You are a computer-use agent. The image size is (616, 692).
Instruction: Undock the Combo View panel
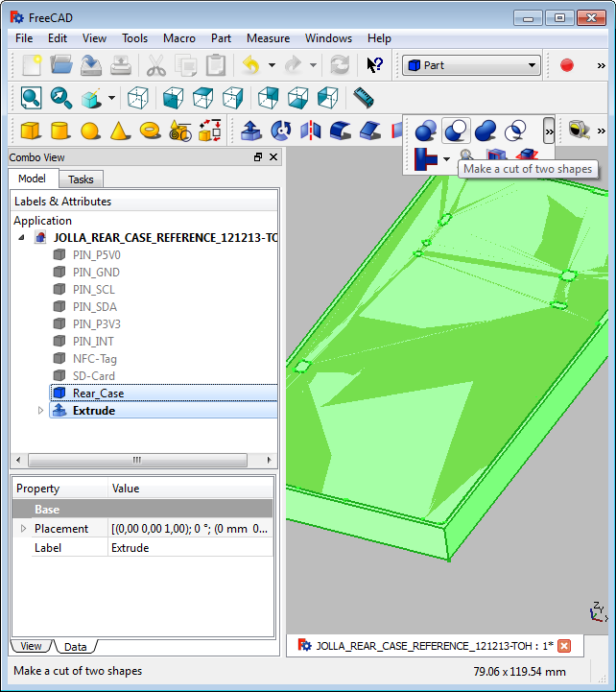(258, 157)
